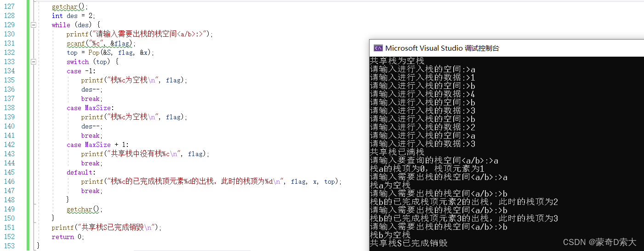The image size is (644, 251).
Task: Click line number 131 in the gutter
Action: coord(9,43)
